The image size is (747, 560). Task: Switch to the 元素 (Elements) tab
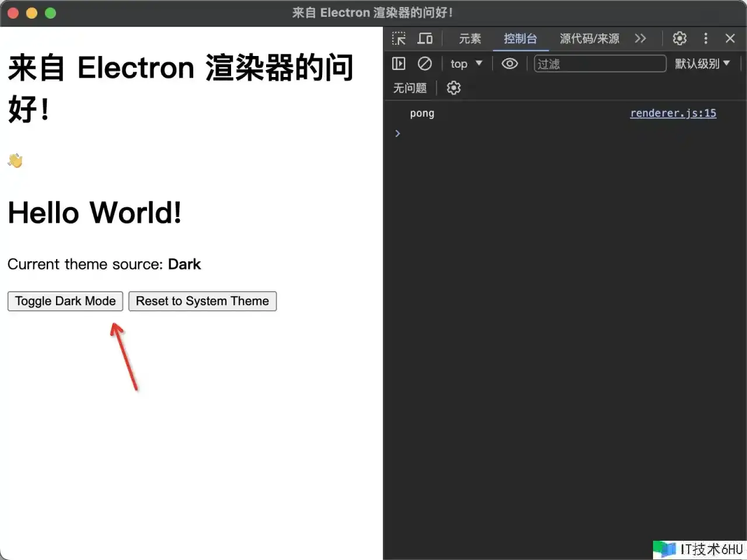(x=470, y=38)
